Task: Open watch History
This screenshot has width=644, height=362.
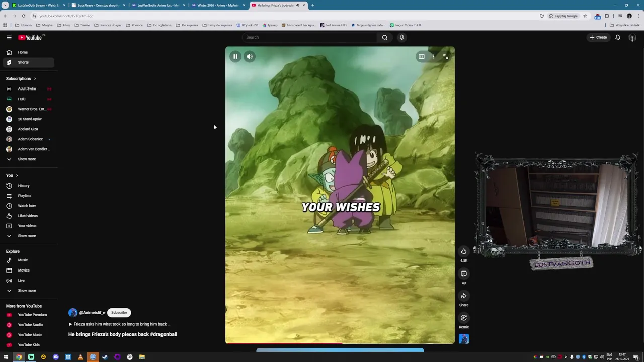Action: click(x=28, y=186)
